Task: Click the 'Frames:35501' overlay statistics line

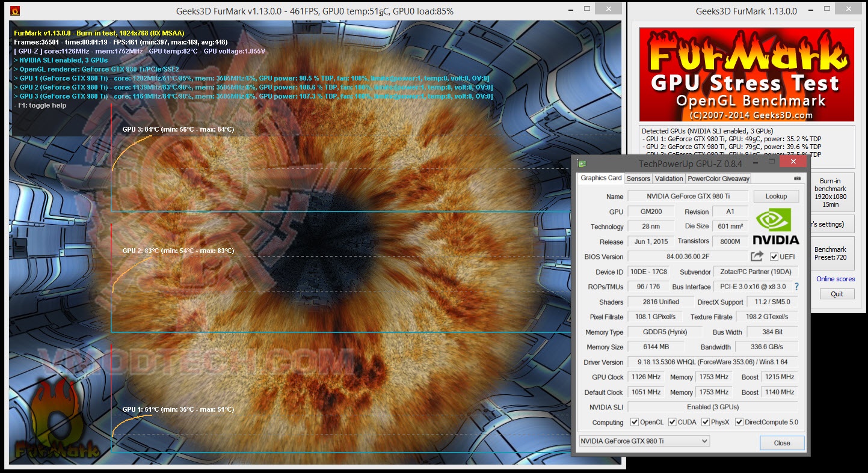Action: [121, 42]
